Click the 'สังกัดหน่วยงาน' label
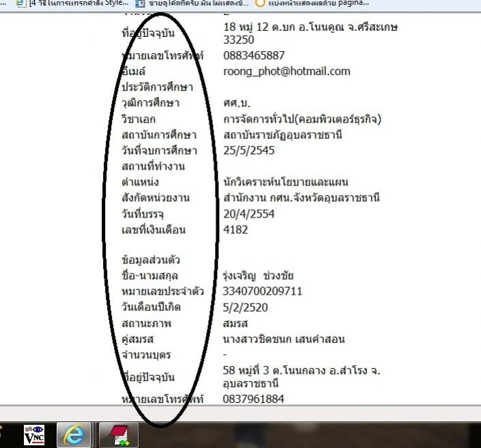The height and width of the screenshot is (448, 481). [156, 198]
